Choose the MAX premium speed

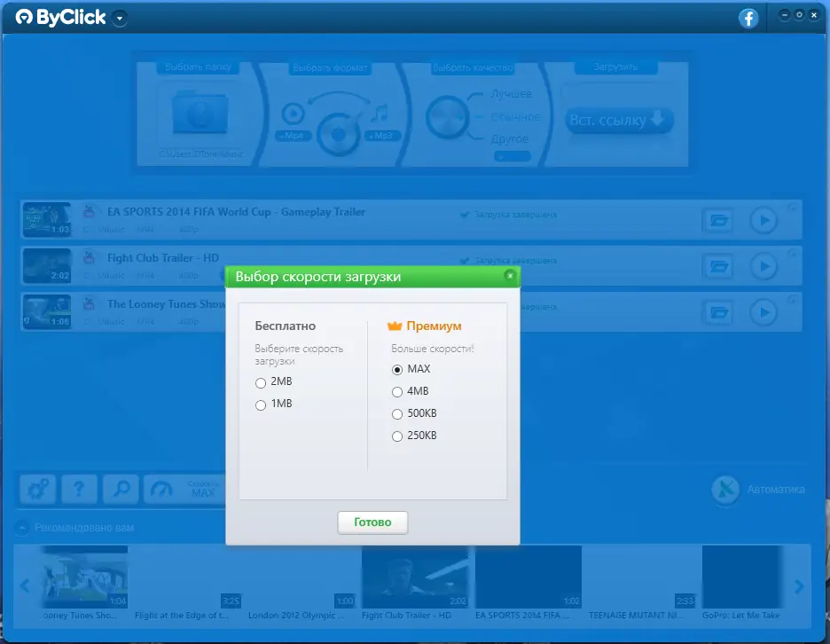coord(397,370)
